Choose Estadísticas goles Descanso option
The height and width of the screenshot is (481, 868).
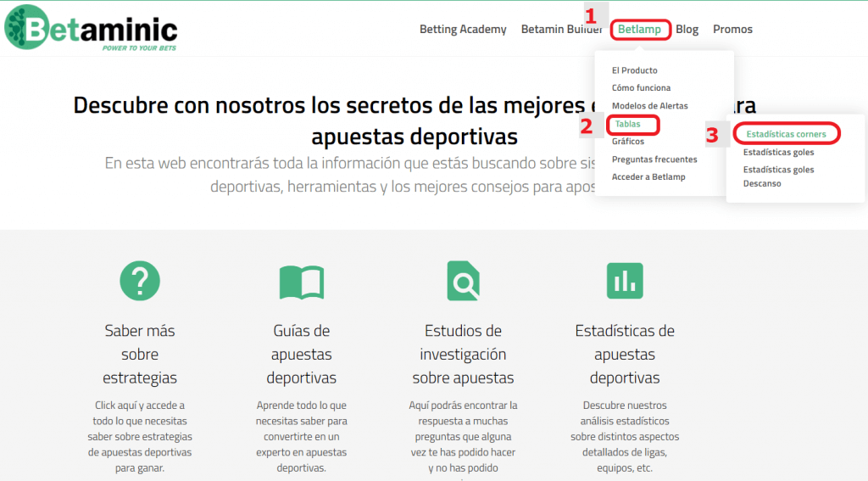click(x=778, y=176)
